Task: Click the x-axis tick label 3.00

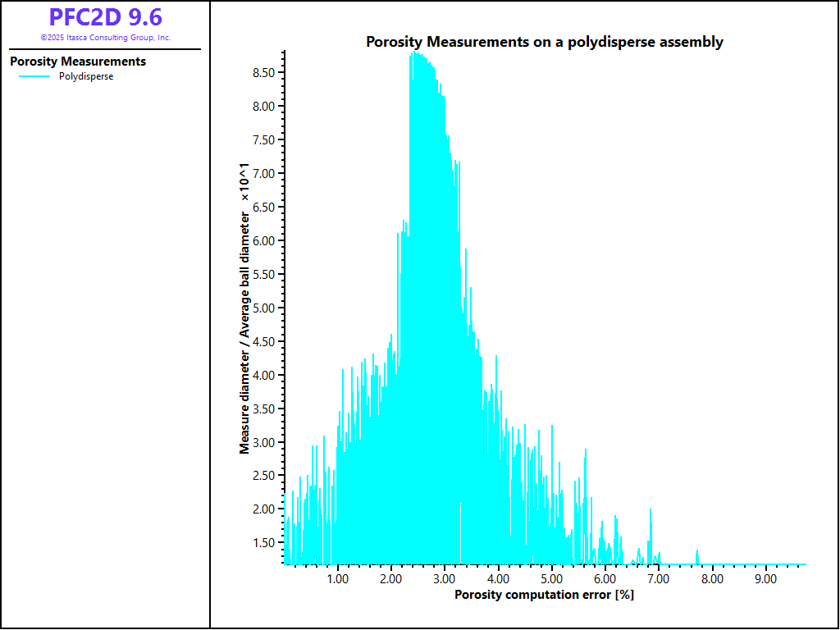Action: [445, 578]
